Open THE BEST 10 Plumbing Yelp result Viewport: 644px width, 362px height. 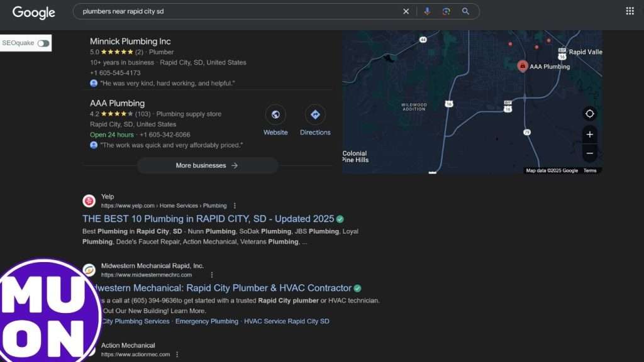(x=208, y=219)
